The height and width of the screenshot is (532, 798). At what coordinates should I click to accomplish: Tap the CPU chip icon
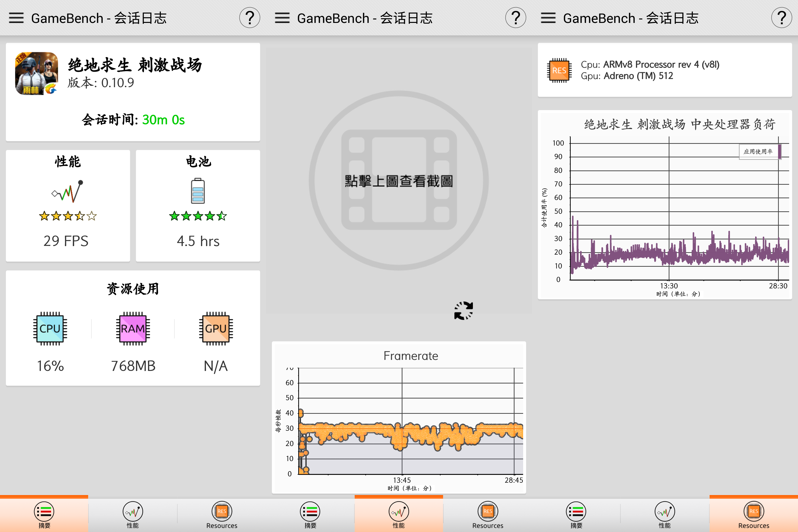point(50,328)
